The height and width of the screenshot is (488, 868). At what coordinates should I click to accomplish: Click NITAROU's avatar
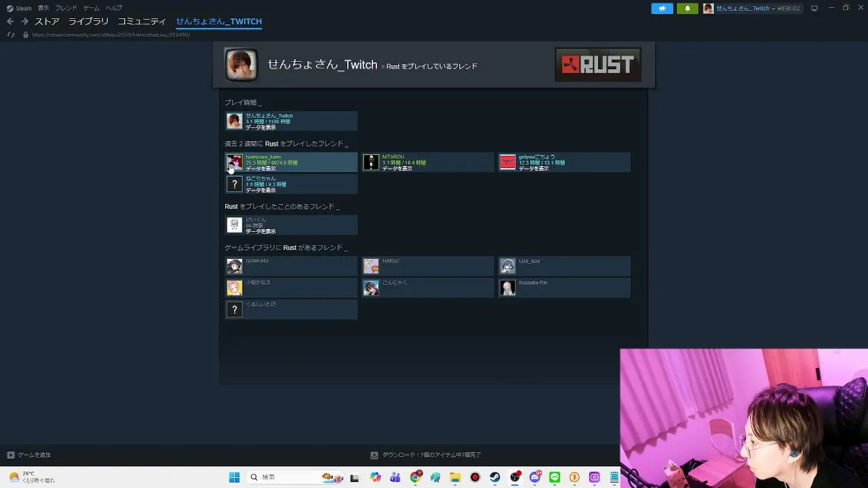371,162
